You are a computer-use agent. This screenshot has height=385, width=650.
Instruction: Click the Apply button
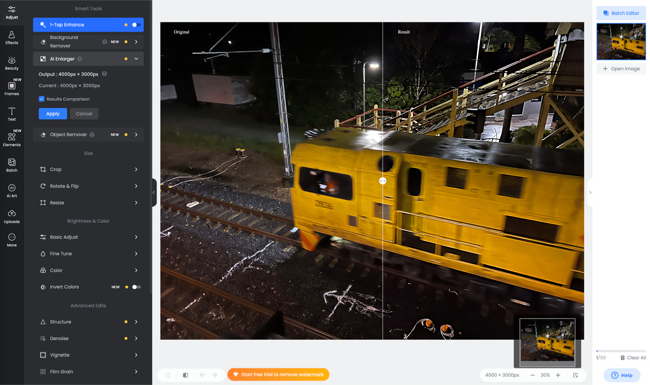pyautogui.click(x=53, y=114)
